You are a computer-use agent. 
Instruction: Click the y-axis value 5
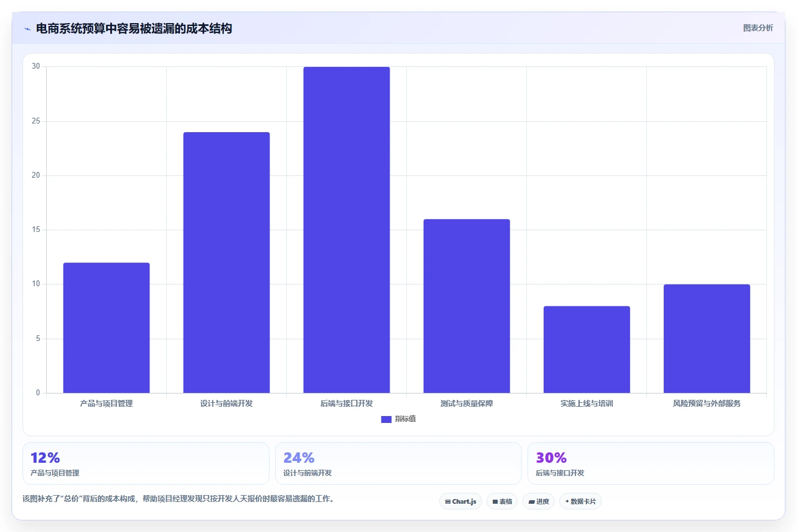38,338
